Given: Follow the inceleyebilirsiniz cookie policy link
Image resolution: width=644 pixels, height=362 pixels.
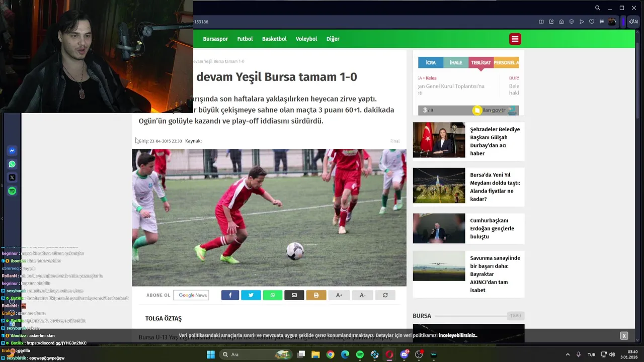Looking at the screenshot, I should click(458, 335).
